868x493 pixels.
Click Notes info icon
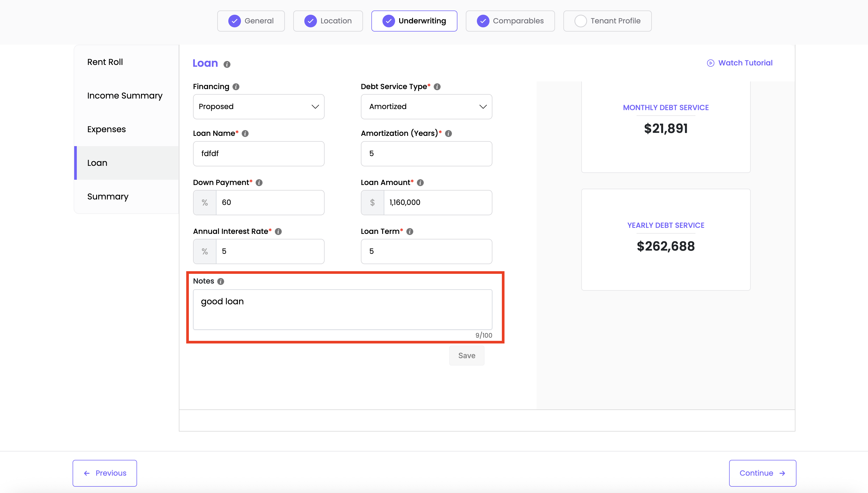click(x=221, y=281)
